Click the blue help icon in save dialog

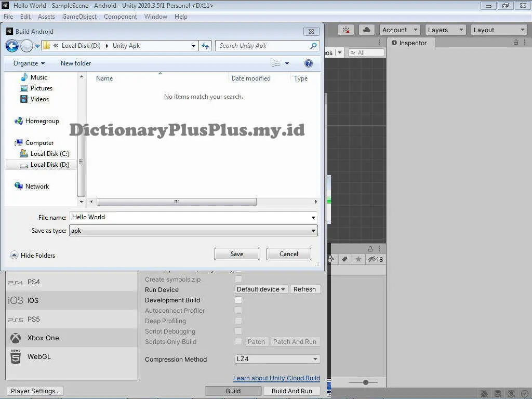(x=309, y=63)
